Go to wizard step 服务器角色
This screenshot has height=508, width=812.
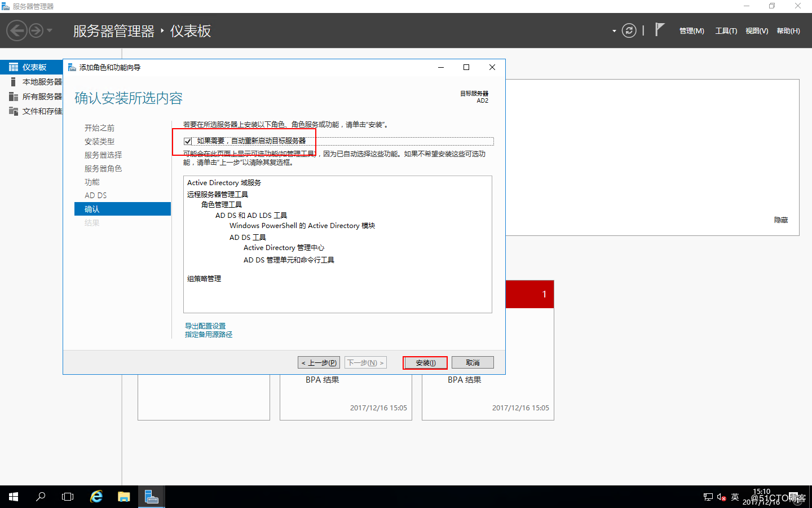103,169
